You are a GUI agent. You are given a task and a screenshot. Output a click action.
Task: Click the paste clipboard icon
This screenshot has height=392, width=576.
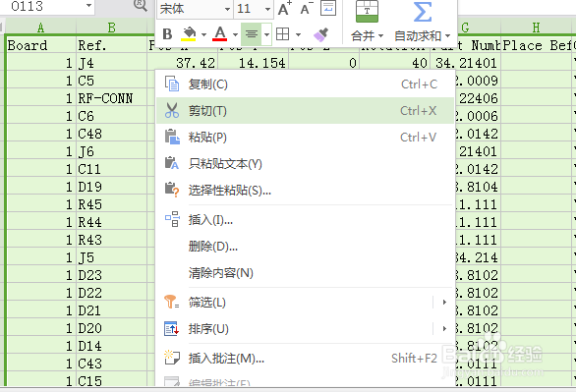coord(172,137)
